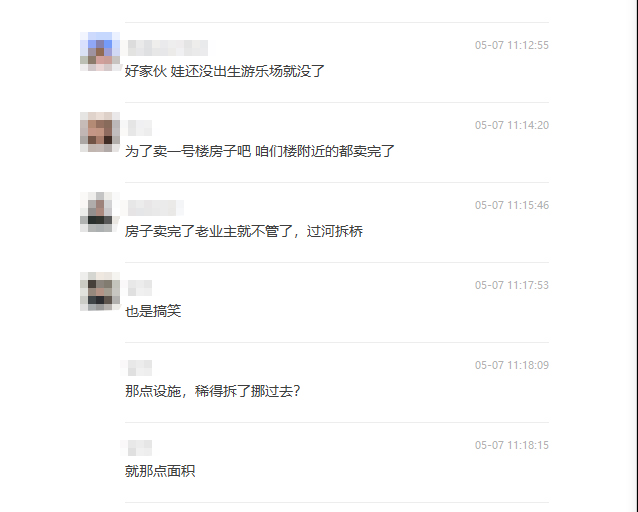This screenshot has width=638, height=512.
Task: Click message 房子卖完了老业主就不管了，过河拆桥
Action: pyautogui.click(x=244, y=232)
